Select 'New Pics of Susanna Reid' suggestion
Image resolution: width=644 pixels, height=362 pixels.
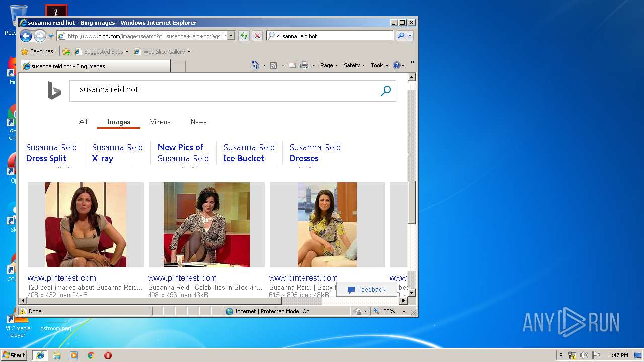183,153
